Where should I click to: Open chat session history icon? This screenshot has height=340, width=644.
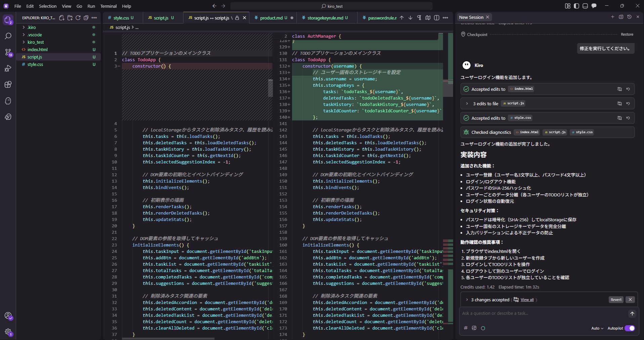pos(629,17)
